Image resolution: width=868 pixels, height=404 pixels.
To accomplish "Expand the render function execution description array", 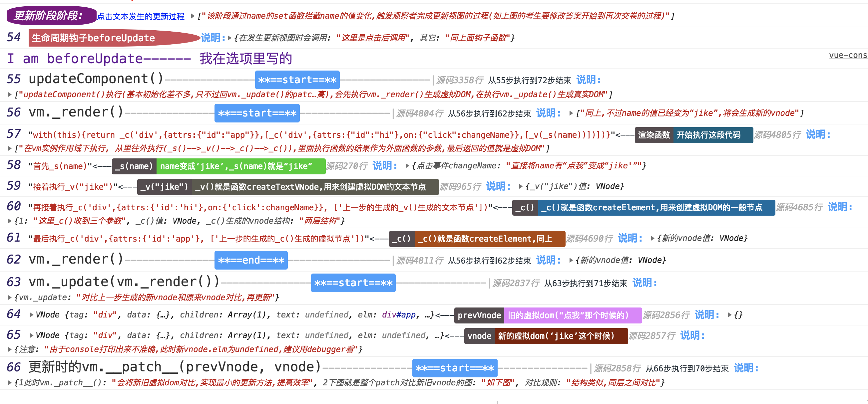I will (10, 148).
